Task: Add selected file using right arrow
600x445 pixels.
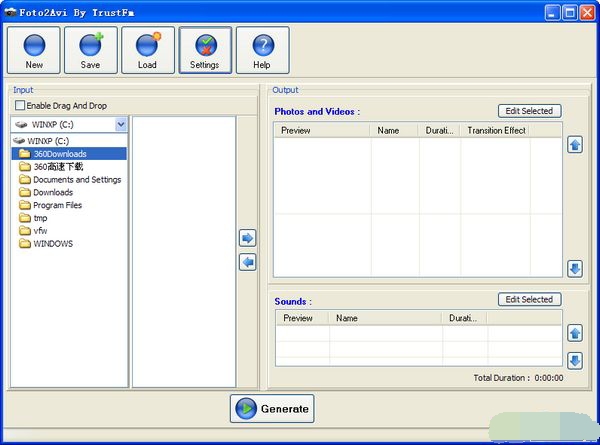Action: point(248,238)
